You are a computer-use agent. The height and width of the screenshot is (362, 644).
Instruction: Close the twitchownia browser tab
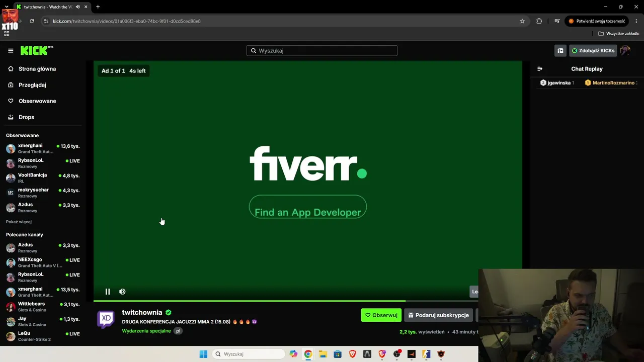point(86,7)
